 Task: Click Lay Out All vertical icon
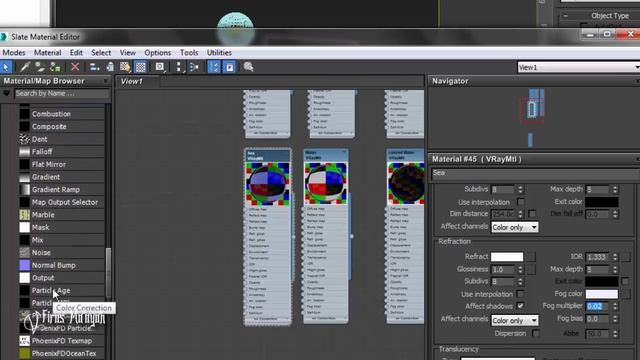179,67
